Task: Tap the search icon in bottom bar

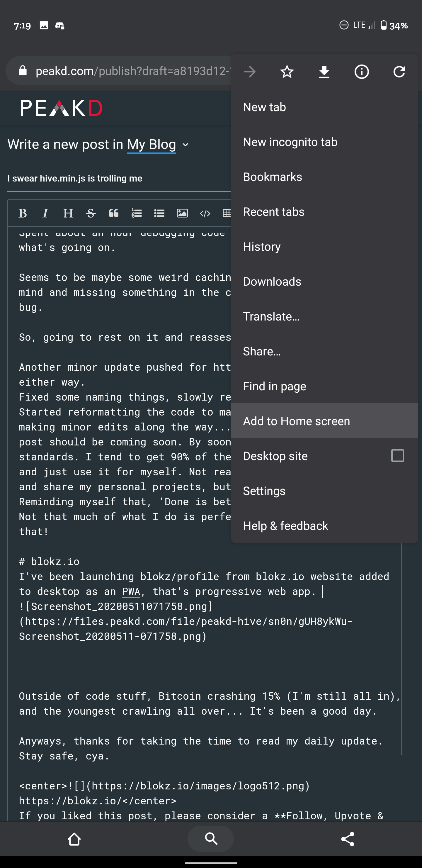Action: [211, 839]
